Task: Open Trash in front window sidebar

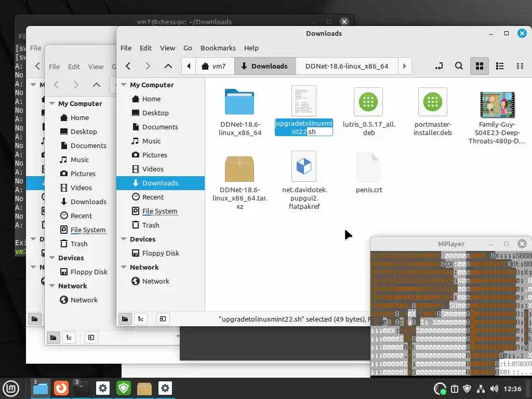Action: point(161,225)
